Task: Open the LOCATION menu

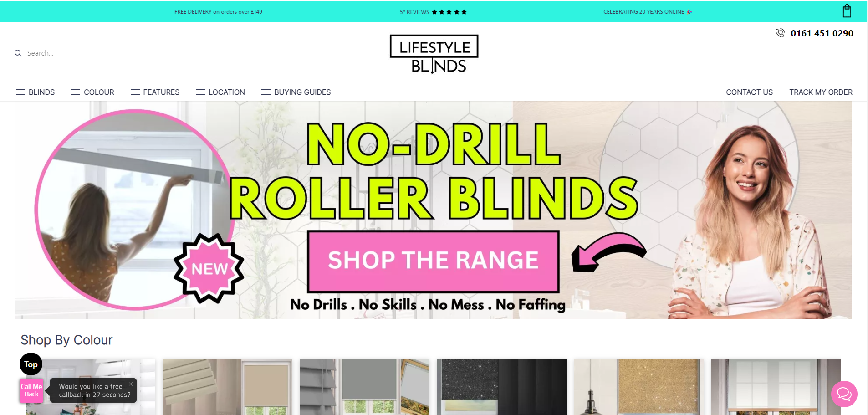Action: click(220, 92)
